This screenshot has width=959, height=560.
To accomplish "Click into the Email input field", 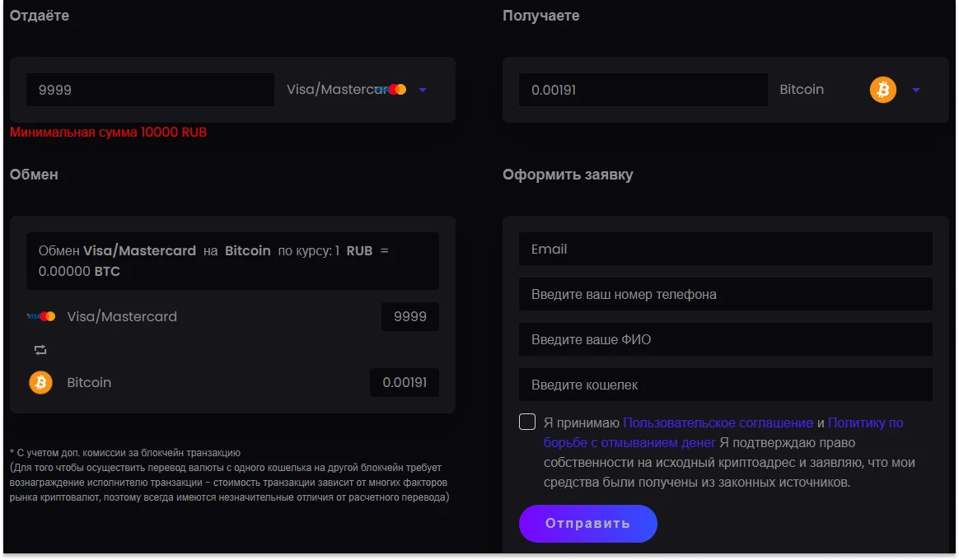I will pos(725,249).
